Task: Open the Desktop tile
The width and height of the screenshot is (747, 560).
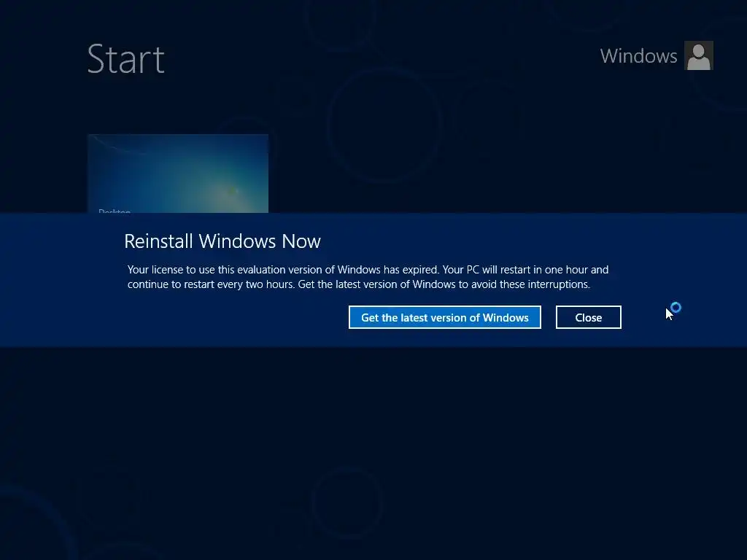Action: click(x=178, y=174)
